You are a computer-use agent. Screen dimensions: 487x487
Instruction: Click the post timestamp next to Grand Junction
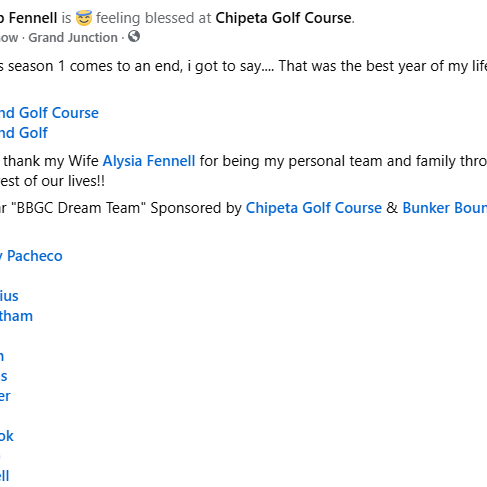pyautogui.click(x=9, y=38)
